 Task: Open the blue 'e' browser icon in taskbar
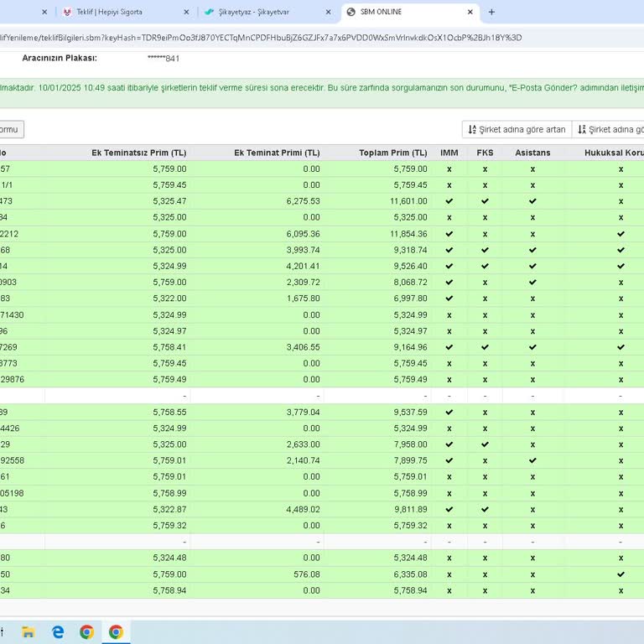[x=58, y=631]
